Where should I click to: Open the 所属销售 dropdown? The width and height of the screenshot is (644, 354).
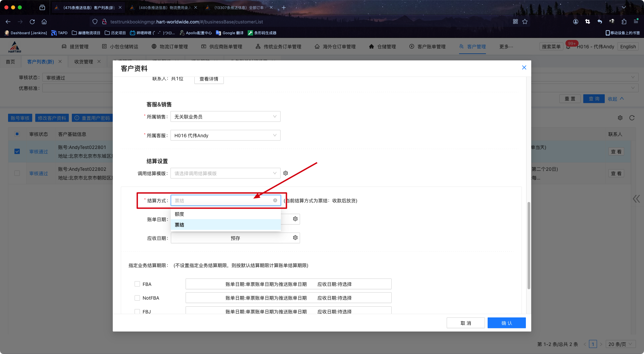225,116
